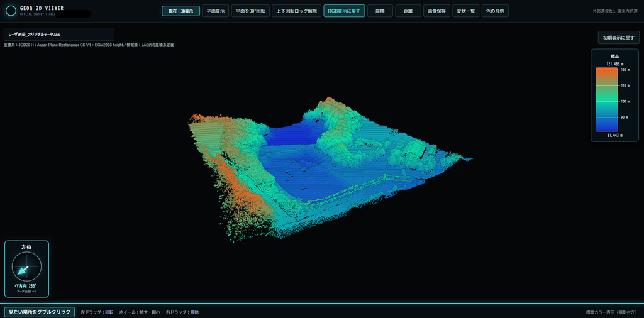Select the 座標 coordinate tool

pos(380,11)
